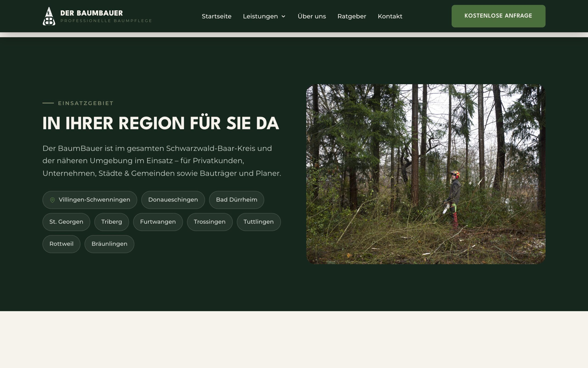The height and width of the screenshot is (368, 588).
Task: Navigate to Kontakt in the header
Action: (x=390, y=16)
